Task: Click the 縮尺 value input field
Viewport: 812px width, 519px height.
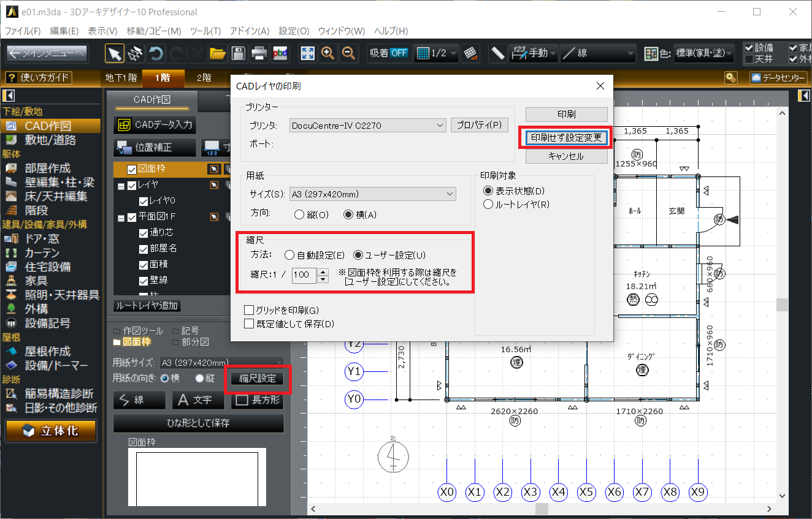Action: [x=303, y=275]
